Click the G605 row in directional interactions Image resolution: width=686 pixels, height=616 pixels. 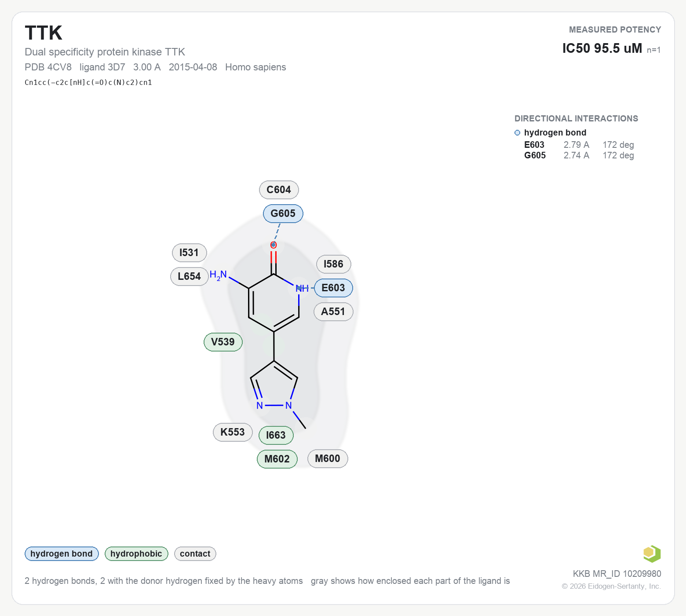[x=579, y=155]
